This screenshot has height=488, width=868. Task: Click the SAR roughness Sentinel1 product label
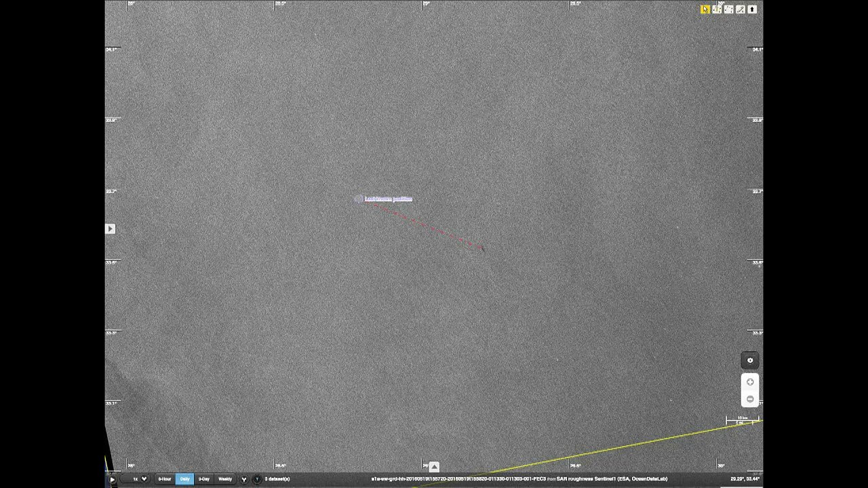click(x=612, y=479)
